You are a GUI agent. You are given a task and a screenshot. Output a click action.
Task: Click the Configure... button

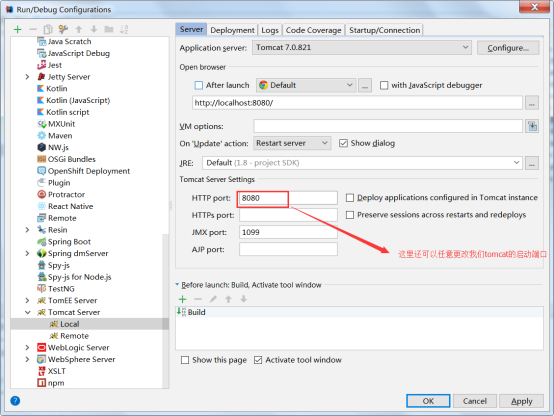508,48
